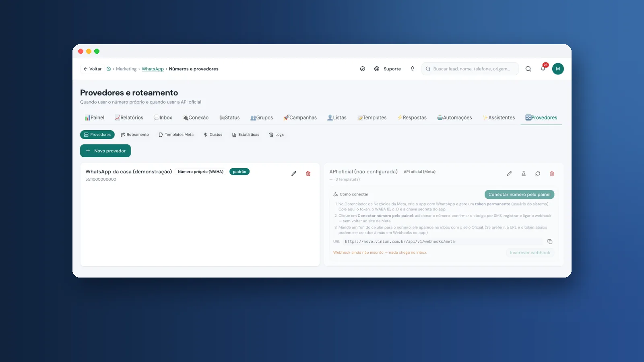Screen dimensions: 644x362
Task: Click the home breadcrumb icon
Action: (109, 69)
